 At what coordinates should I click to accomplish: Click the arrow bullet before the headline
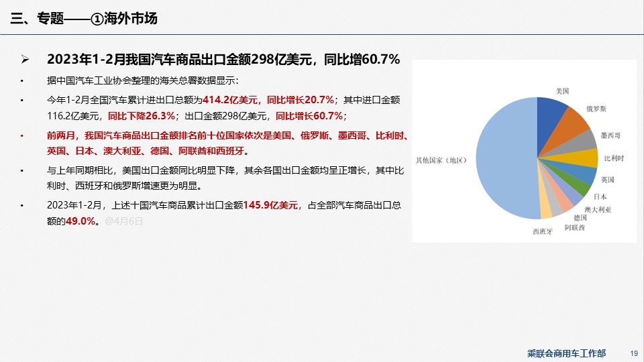coord(25,60)
